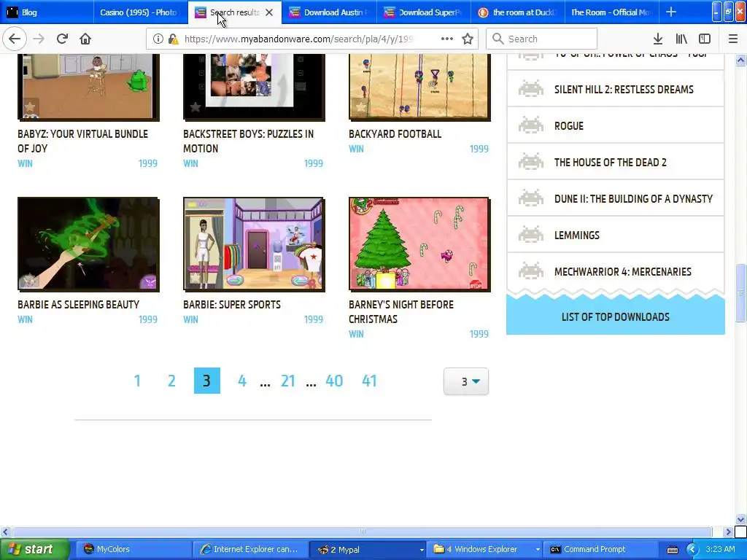Viewport: 747px width, 560px height.
Task: Open Barney's Night Before Christmas title
Action: click(401, 311)
